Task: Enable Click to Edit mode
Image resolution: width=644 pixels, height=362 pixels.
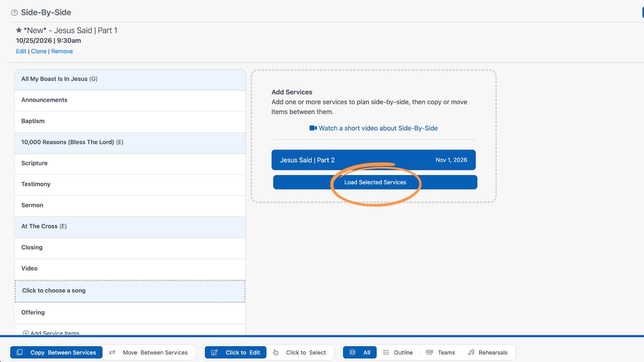Action: [x=235, y=352]
